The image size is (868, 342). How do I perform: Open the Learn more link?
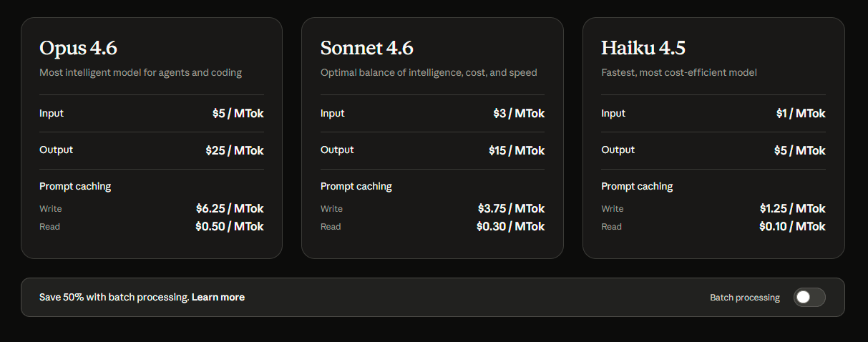[218, 297]
